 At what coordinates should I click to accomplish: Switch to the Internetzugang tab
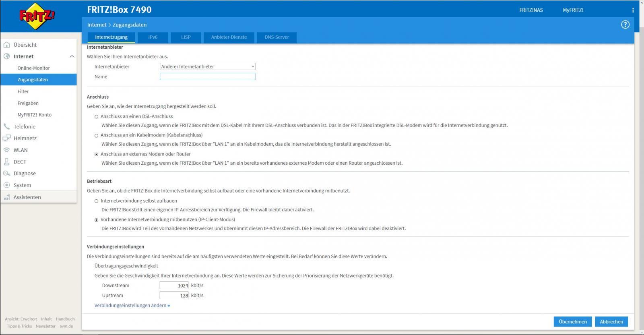click(x=111, y=37)
